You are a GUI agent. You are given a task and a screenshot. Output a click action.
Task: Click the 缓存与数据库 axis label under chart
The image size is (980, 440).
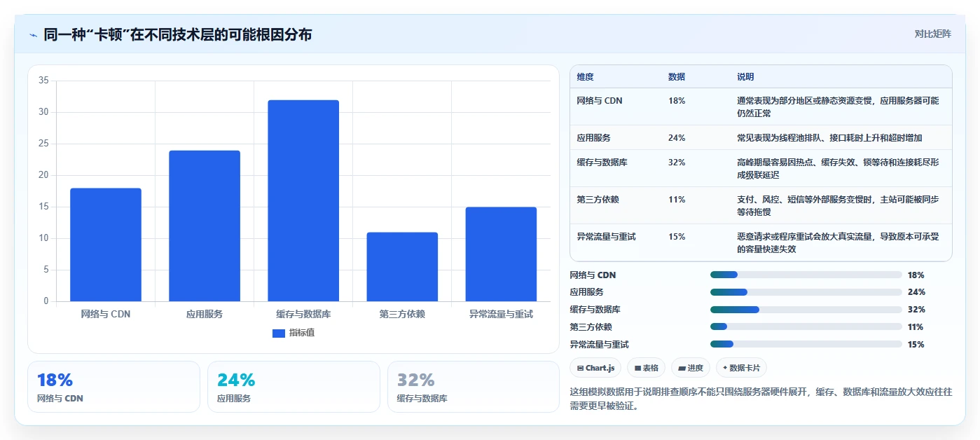[x=303, y=314]
